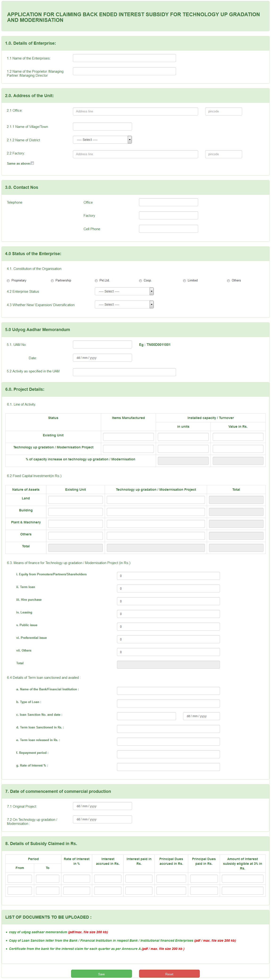
Task: Focus the Cell Phone number field
Action: coord(168,229)
